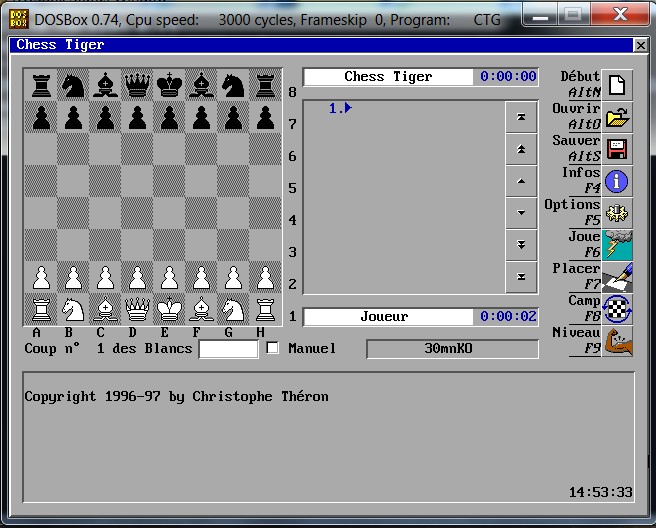Select the white pawn on C2
The width and height of the screenshot is (656, 528).
pos(105,277)
